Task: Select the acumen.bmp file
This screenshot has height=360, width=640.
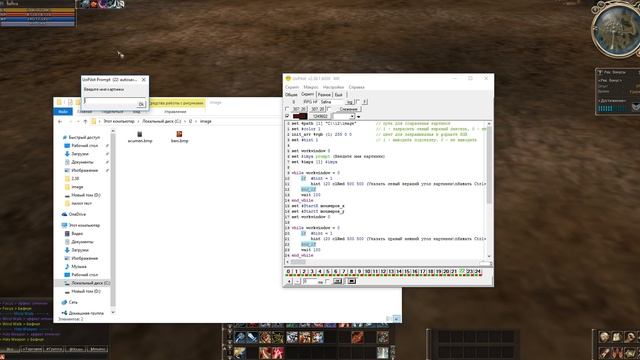Action: (x=140, y=137)
